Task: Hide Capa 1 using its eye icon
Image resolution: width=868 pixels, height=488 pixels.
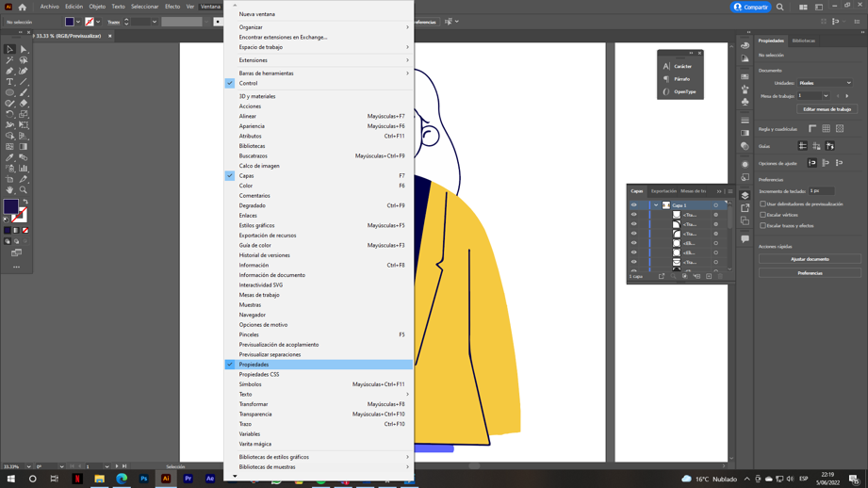Action: pyautogui.click(x=634, y=205)
